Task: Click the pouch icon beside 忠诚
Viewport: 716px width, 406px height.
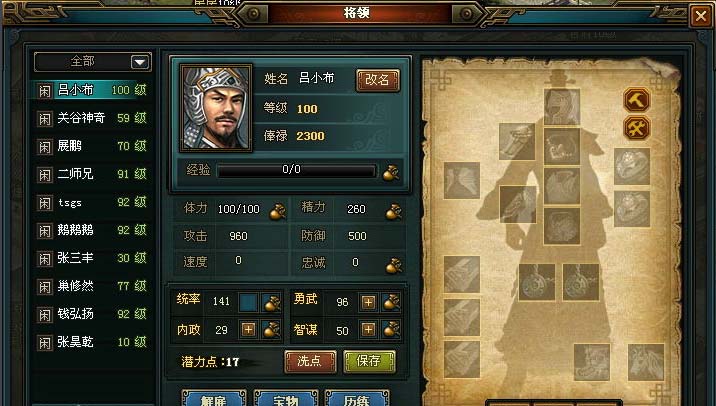Action: click(x=394, y=265)
